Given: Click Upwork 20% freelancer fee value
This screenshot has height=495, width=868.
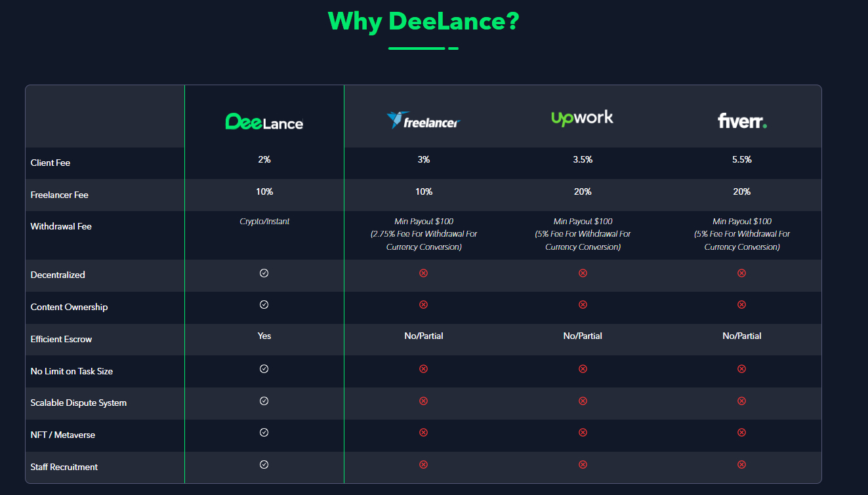Looking at the screenshot, I should click(583, 191).
